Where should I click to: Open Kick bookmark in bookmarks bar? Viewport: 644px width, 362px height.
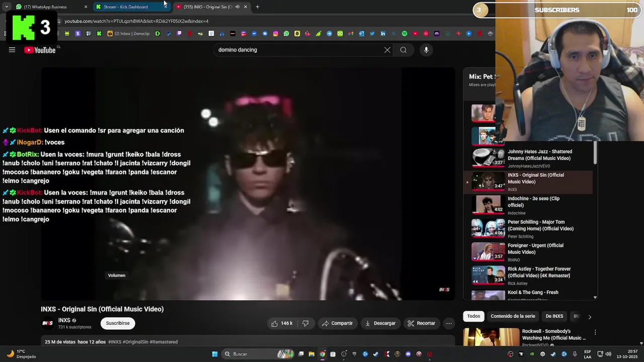pos(99,34)
